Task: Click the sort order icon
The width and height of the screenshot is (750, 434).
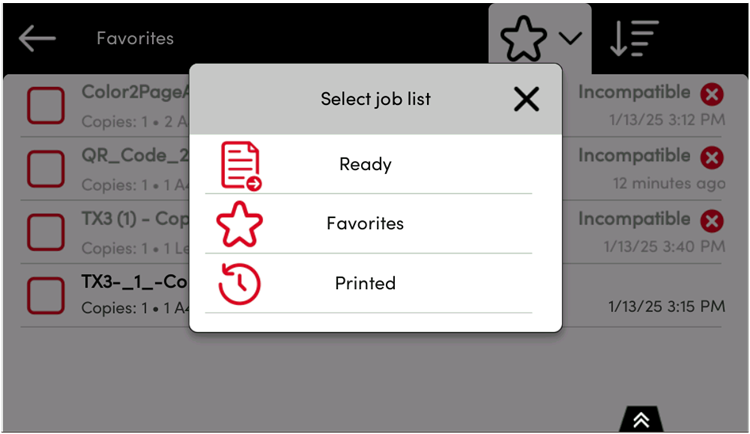Action: point(633,39)
